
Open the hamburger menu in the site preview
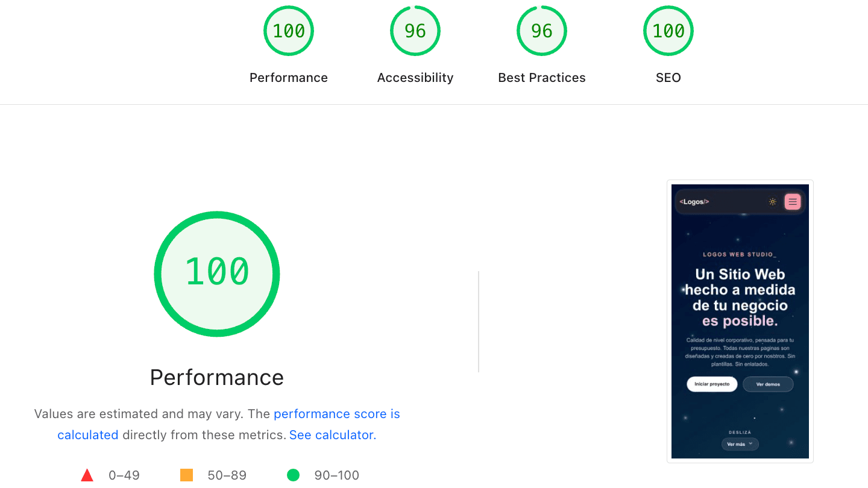point(792,201)
